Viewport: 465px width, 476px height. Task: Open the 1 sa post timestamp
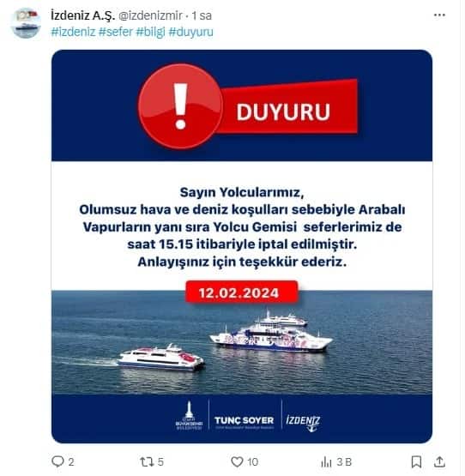point(202,15)
